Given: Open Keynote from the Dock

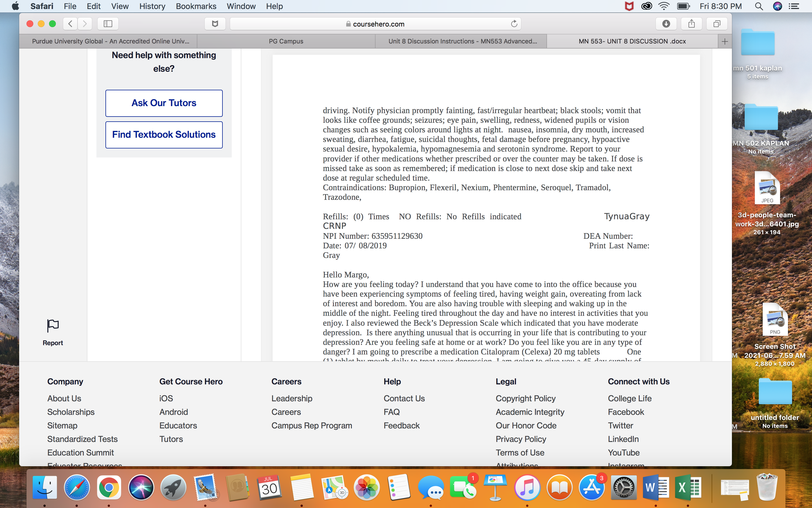Looking at the screenshot, I should 495,487.
